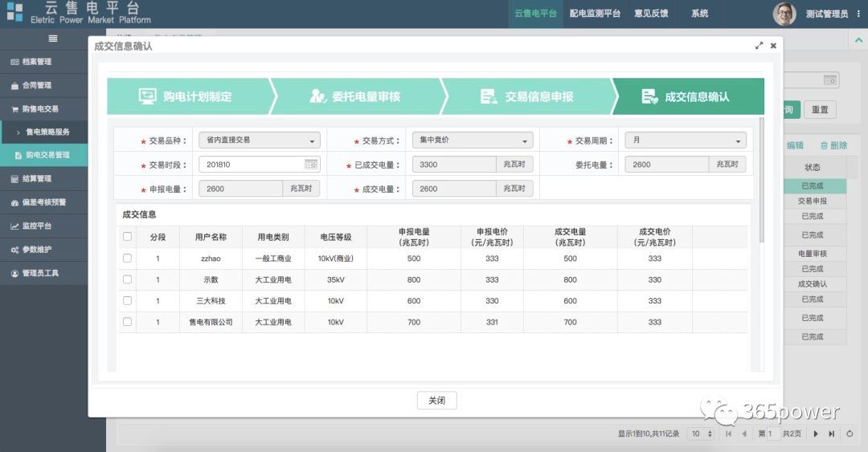
Task: Select the 三大科技 row checkbox
Action: pyautogui.click(x=127, y=300)
